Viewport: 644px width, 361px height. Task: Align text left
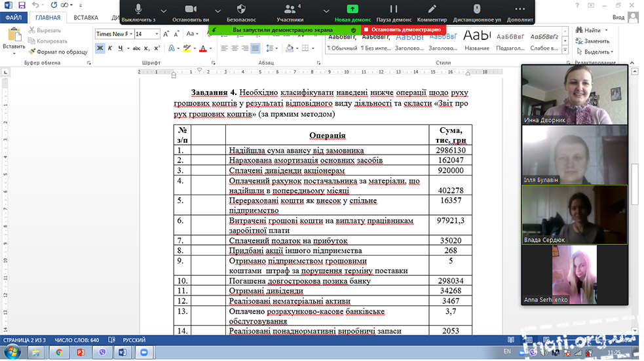[x=224, y=48]
